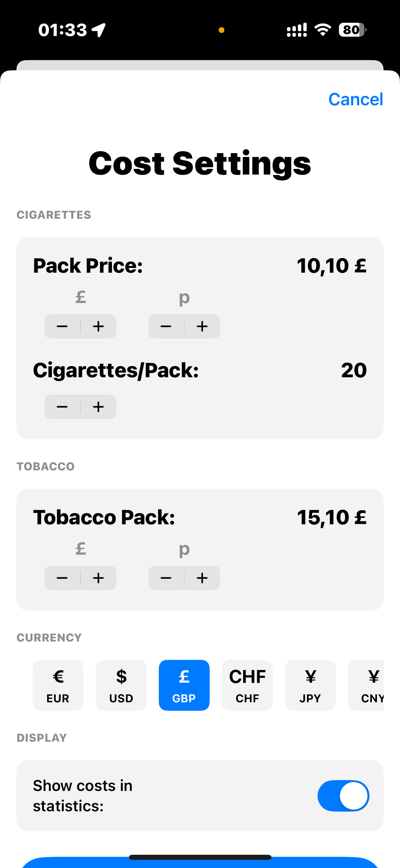Tap the battery indicator in status bar
This screenshot has width=400, height=868.
point(353,30)
